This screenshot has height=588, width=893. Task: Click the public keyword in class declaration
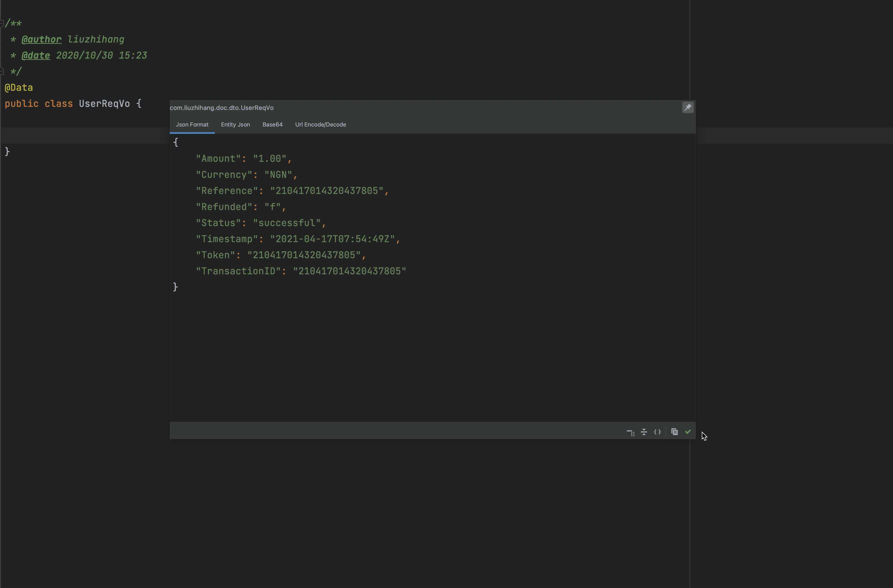[x=21, y=104]
